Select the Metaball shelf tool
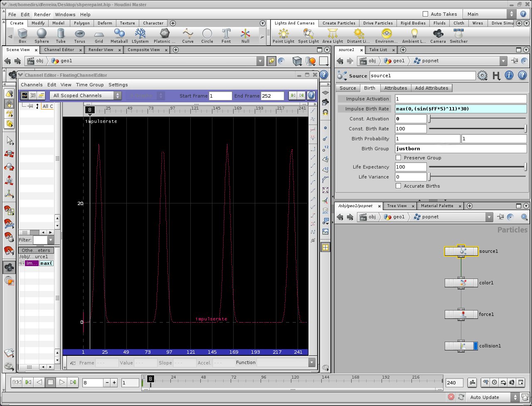Viewport: 532px width, 406px height. click(x=119, y=36)
